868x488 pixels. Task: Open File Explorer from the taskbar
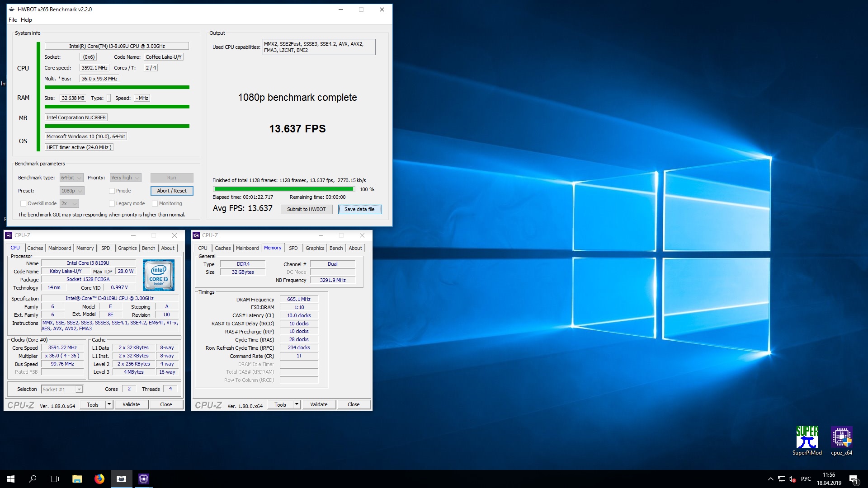pyautogui.click(x=77, y=479)
